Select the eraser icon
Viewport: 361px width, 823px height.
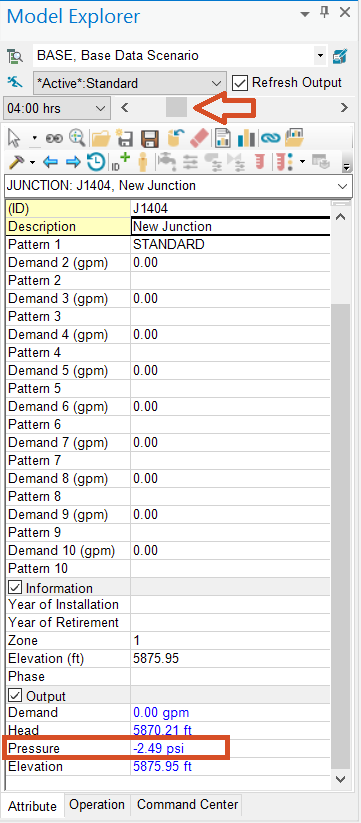(x=199, y=139)
